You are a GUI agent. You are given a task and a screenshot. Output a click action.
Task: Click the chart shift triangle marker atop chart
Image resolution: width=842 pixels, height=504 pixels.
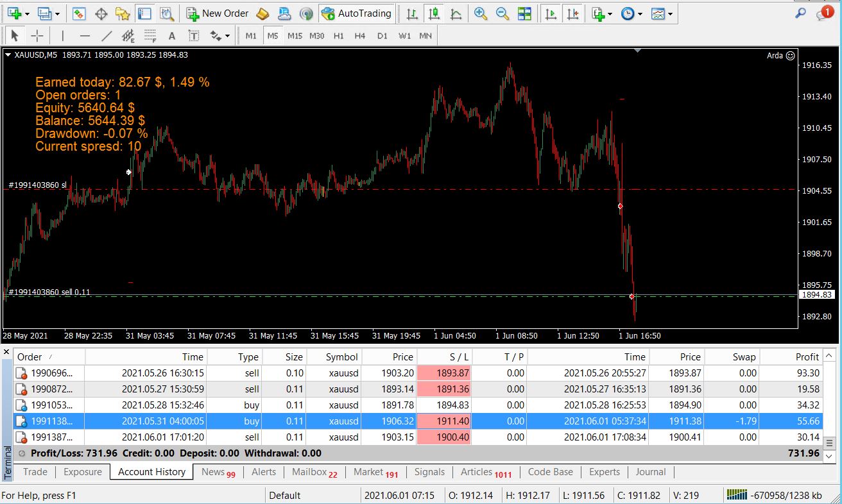(637, 51)
